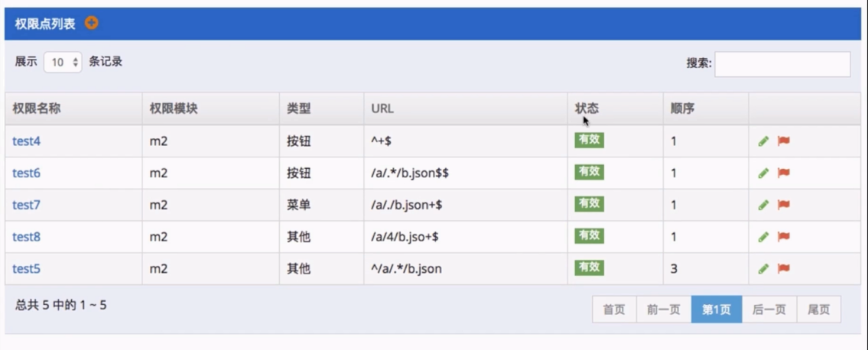The height and width of the screenshot is (350, 868).
Task: Go to 尾页 last page
Action: tap(819, 309)
